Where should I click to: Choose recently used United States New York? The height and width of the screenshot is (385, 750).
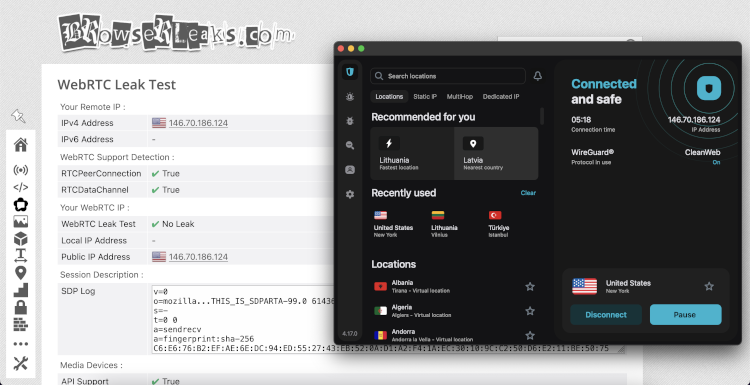pos(393,224)
